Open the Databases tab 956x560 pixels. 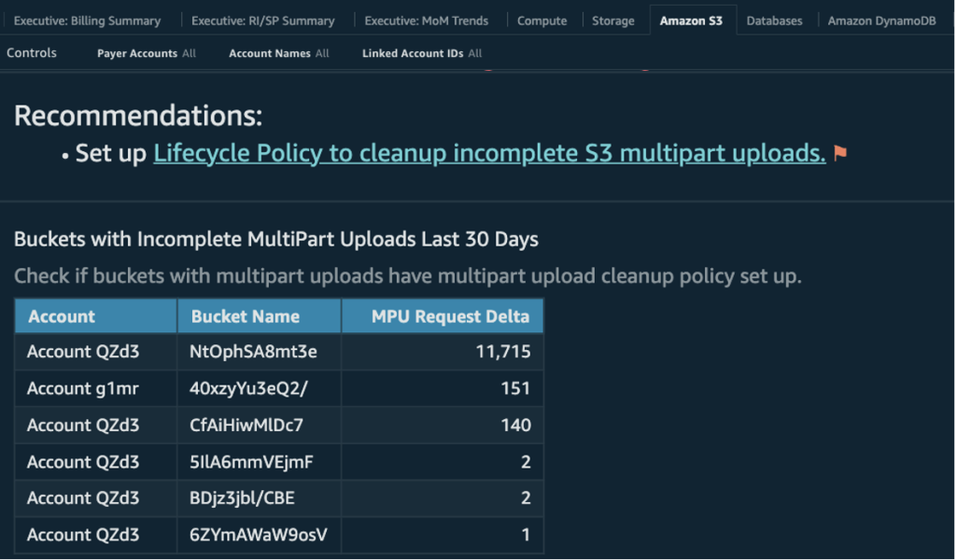[x=774, y=21]
